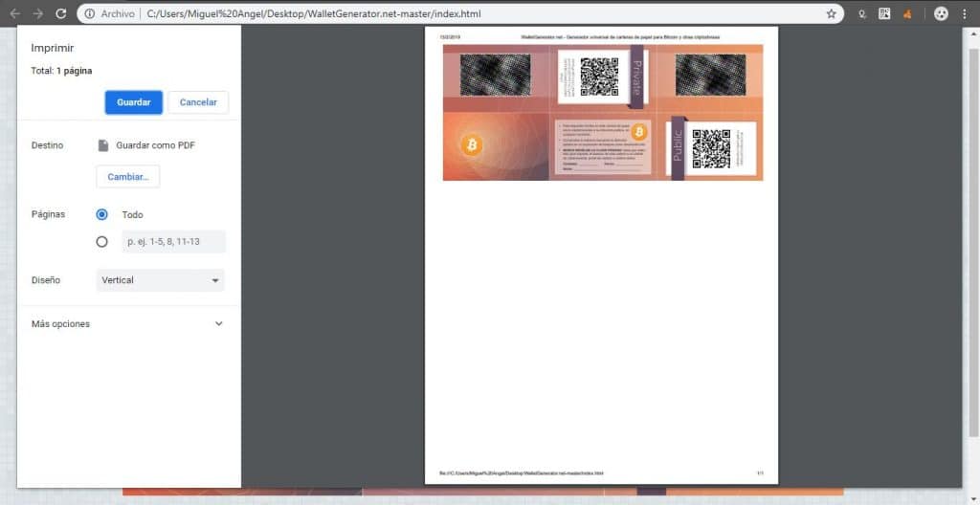Select the custom page range radio button
The height and width of the screenshot is (505, 980).
click(101, 241)
